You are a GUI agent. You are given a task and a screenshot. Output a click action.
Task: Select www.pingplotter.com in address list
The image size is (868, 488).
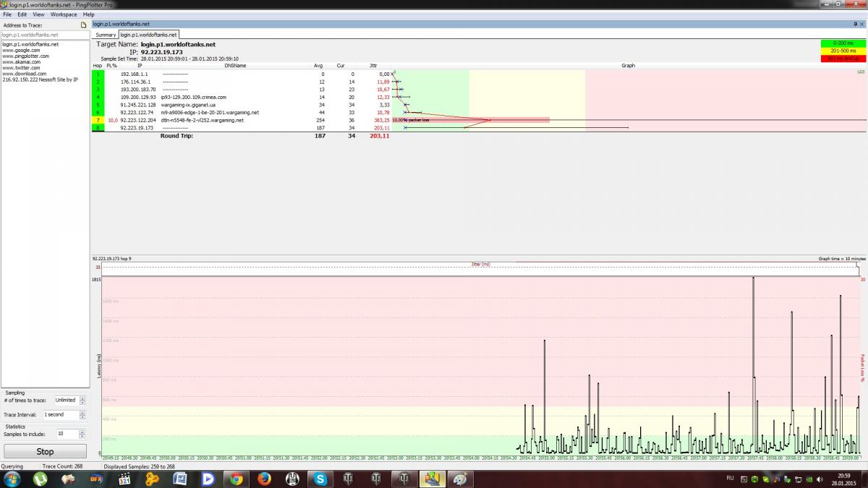point(25,56)
